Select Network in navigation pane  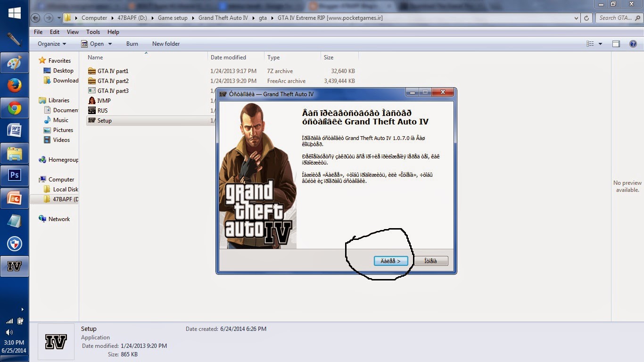coord(54,219)
